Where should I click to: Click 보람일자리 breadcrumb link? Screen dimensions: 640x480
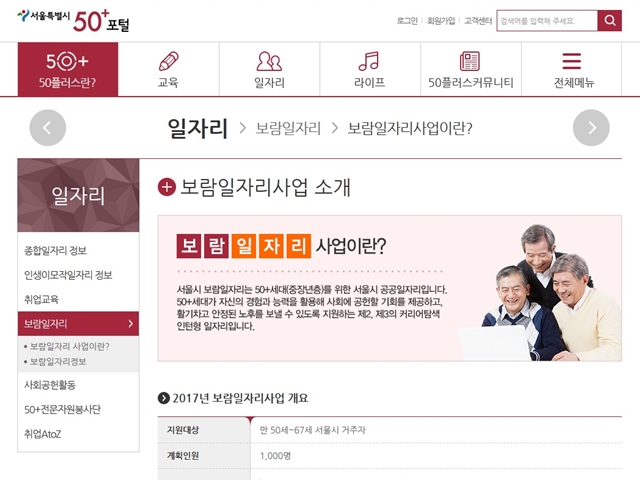coord(288,128)
